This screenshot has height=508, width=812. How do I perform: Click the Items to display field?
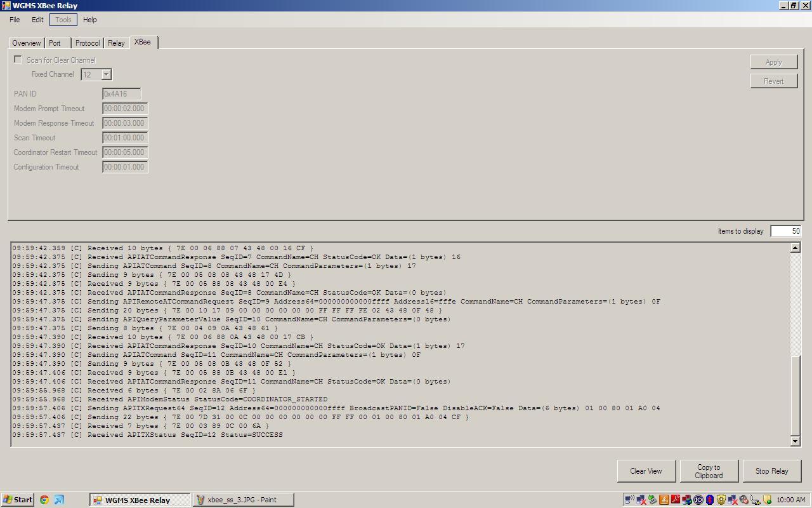pos(786,231)
